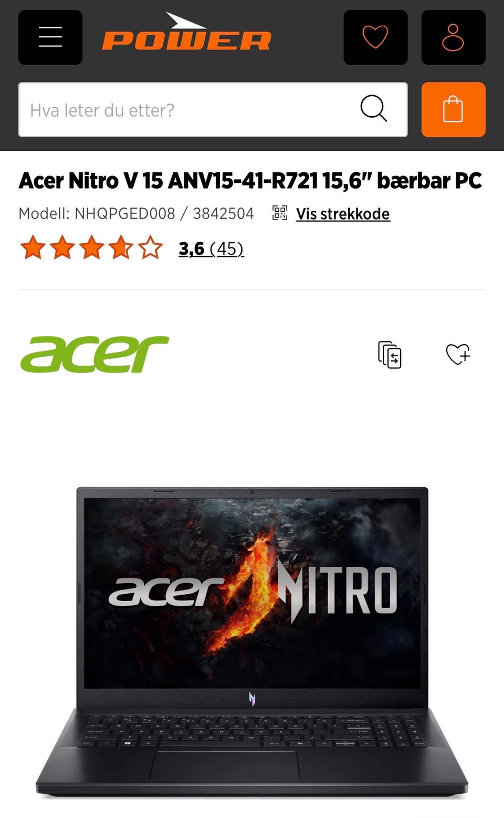Open the orange shopping bag cart
Image resolution: width=504 pixels, height=818 pixels.
point(453,109)
